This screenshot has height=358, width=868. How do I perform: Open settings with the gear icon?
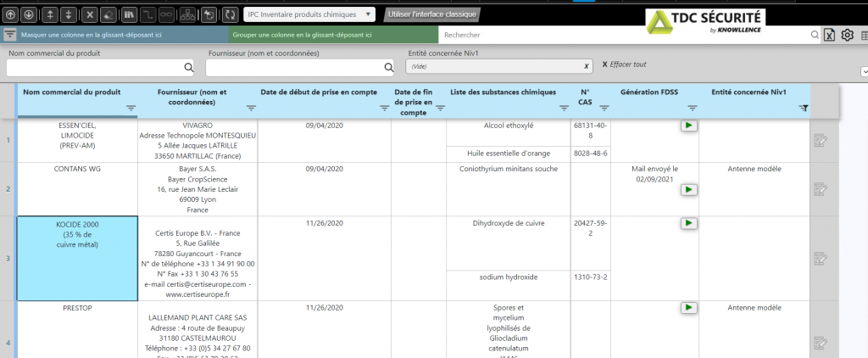tap(847, 35)
